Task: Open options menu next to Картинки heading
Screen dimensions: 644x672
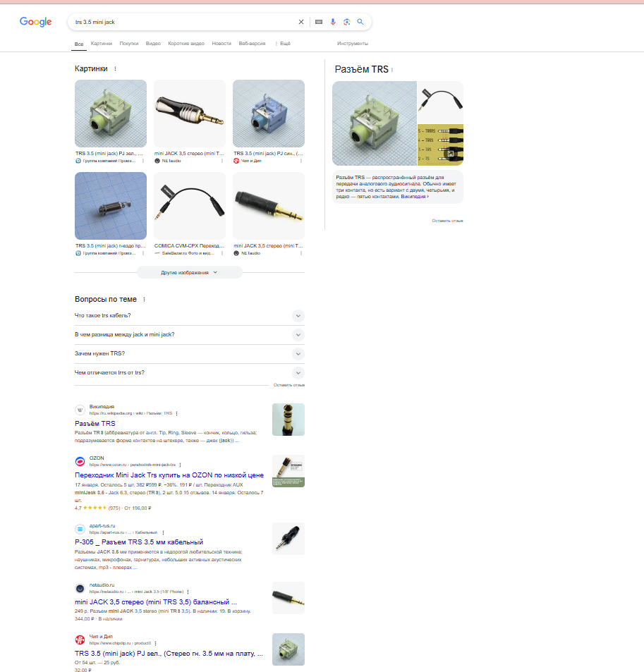Action: point(115,68)
